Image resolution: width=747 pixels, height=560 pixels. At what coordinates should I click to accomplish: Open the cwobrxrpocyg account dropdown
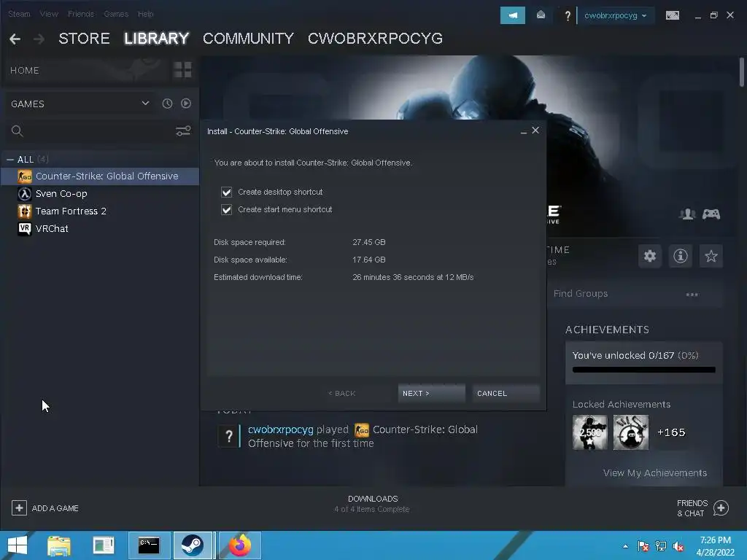(615, 15)
